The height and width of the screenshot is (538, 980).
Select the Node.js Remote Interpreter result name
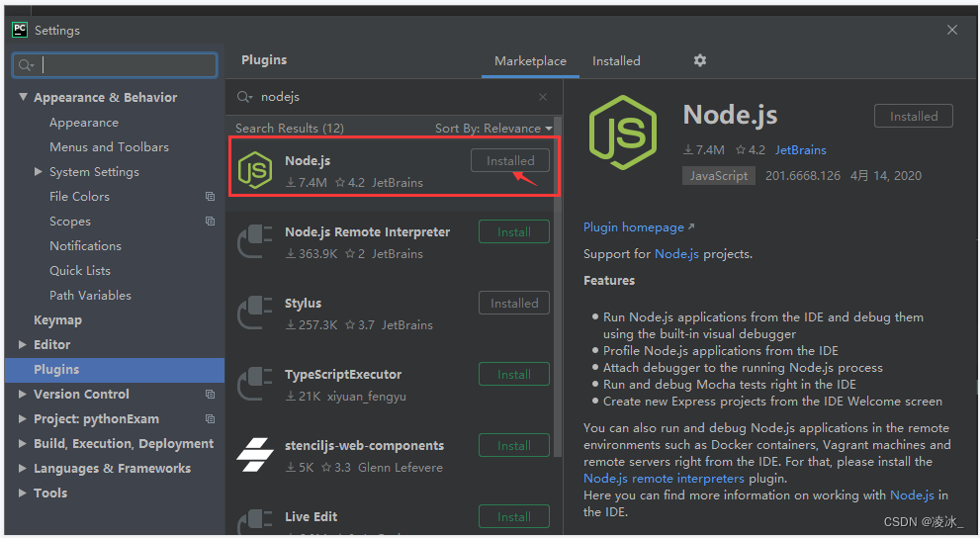[367, 231]
